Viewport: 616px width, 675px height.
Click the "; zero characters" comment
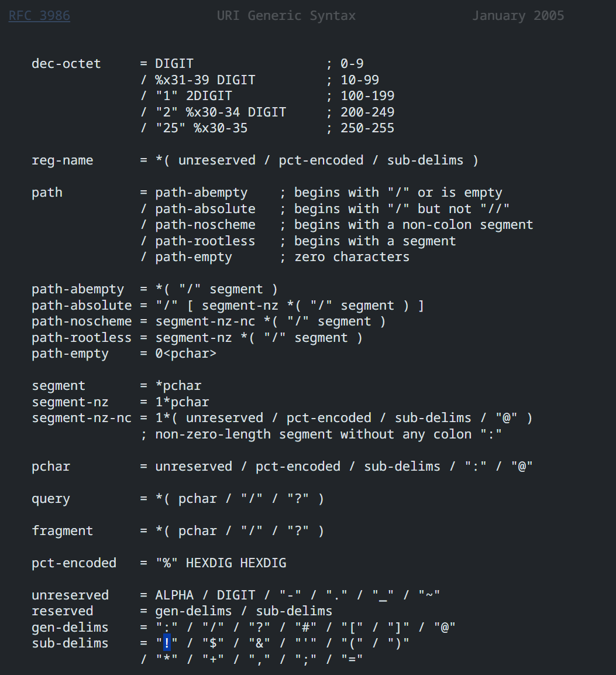[x=344, y=257]
